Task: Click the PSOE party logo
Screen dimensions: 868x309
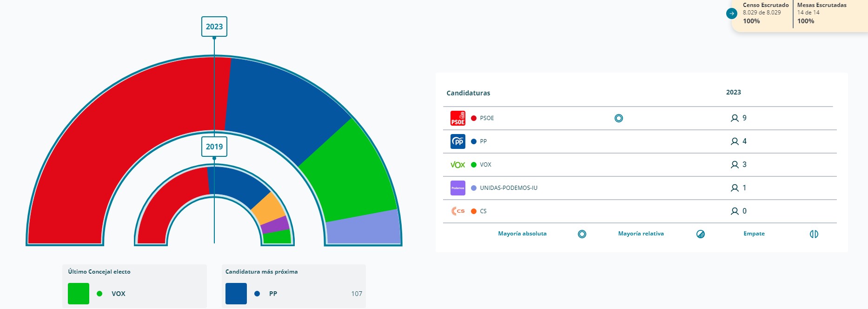Action: (458, 118)
